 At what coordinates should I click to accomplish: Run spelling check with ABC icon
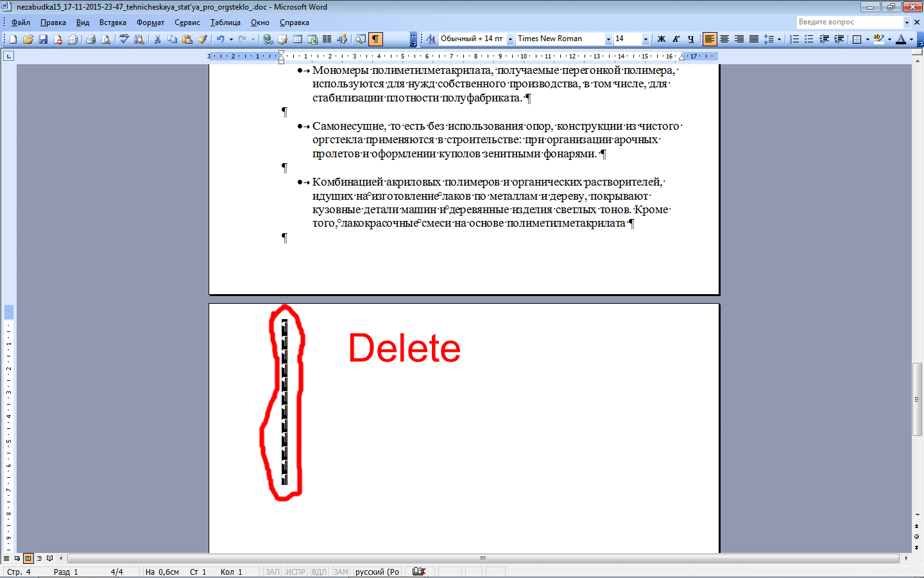click(124, 39)
